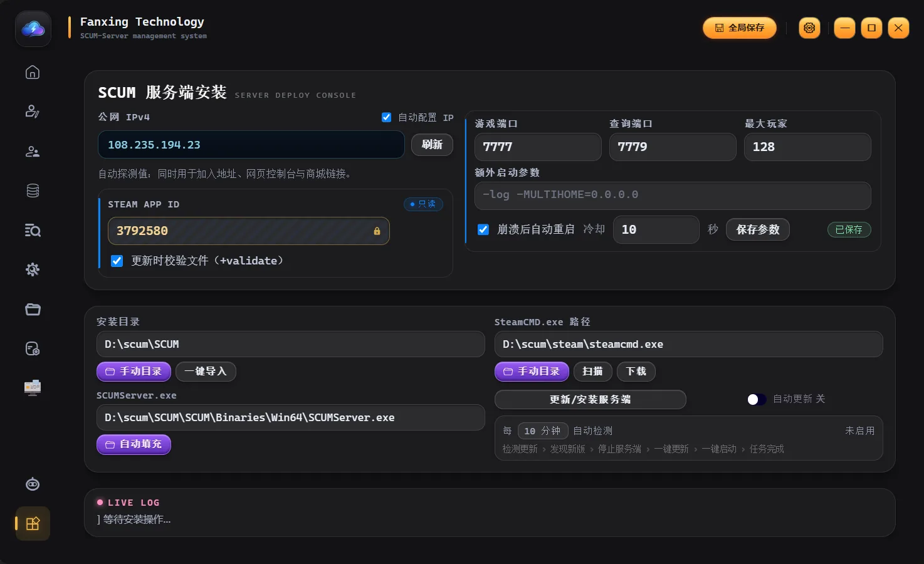Image resolution: width=924 pixels, height=564 pixels.
Task: Open the database sidebar icon
Action: click(33, 191)
